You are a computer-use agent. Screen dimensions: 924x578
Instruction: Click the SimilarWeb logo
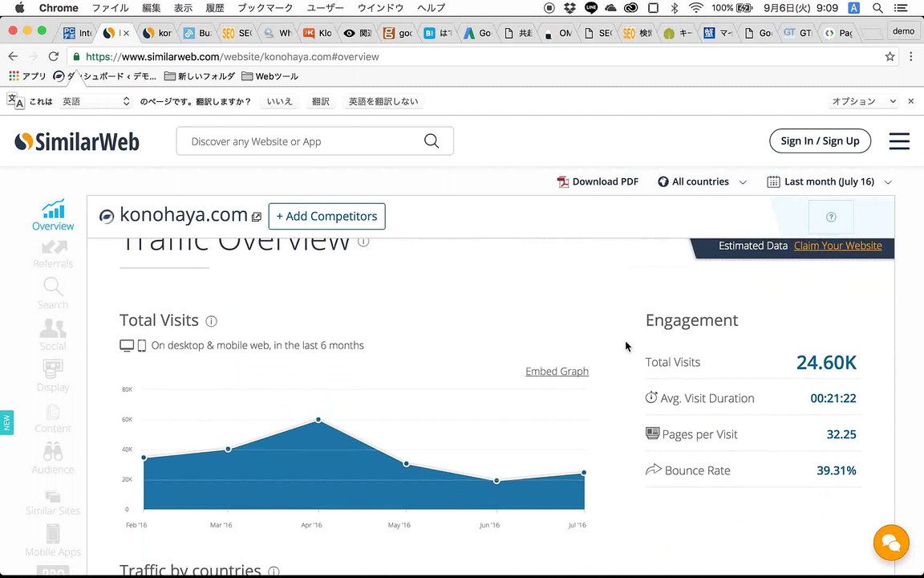click(77, 141)
